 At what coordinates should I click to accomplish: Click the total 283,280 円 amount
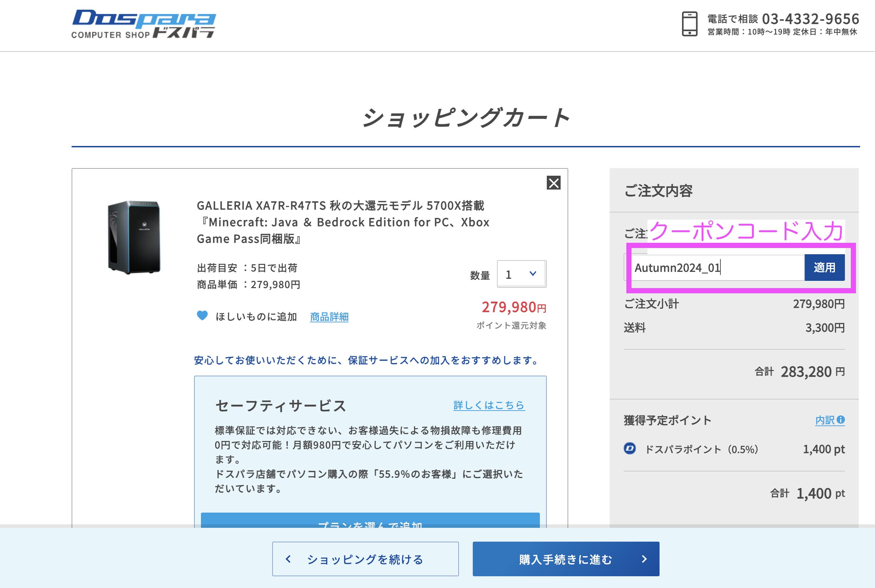tap(813, 371)
